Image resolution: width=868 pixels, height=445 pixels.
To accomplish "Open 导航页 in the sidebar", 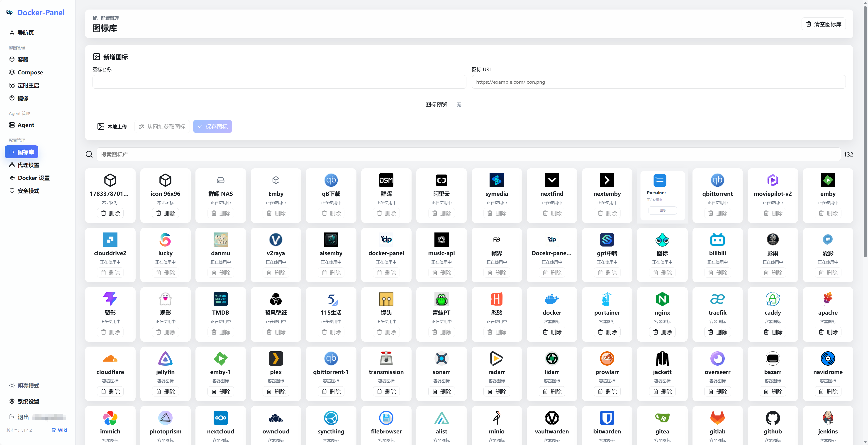I will pos(22,32).
